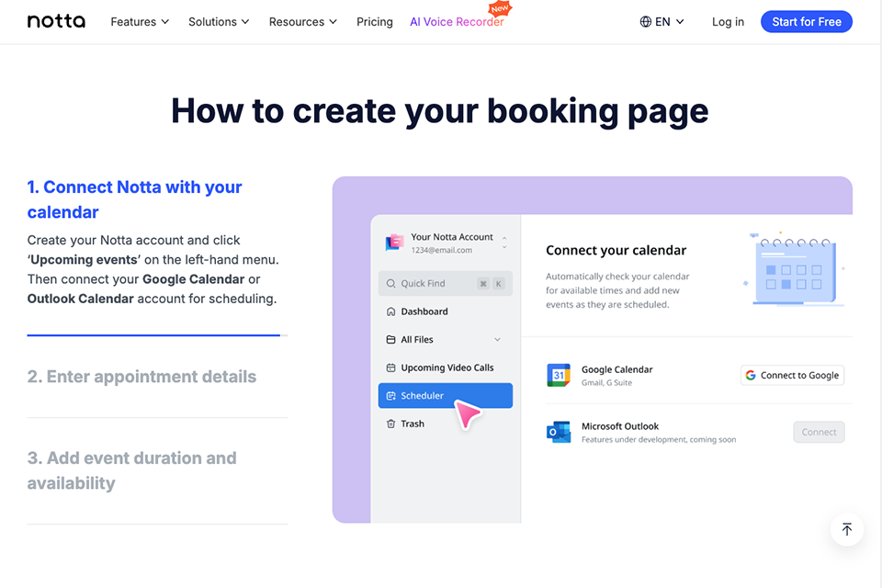The height and width of the screenshot is (588, 882).
Task: Go to the Pricing page
Action: (375, 22)
